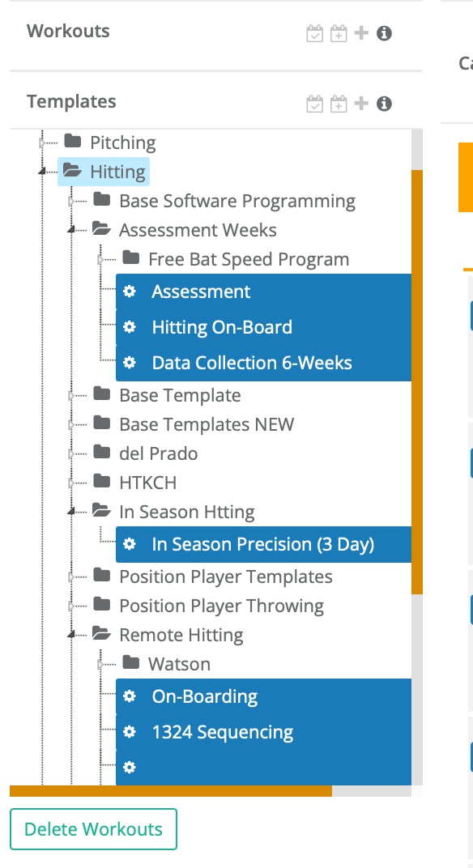The height and width of the screenshot is (868, 473).
Task: Add a template with the plus icon
Action: point(361,104)
